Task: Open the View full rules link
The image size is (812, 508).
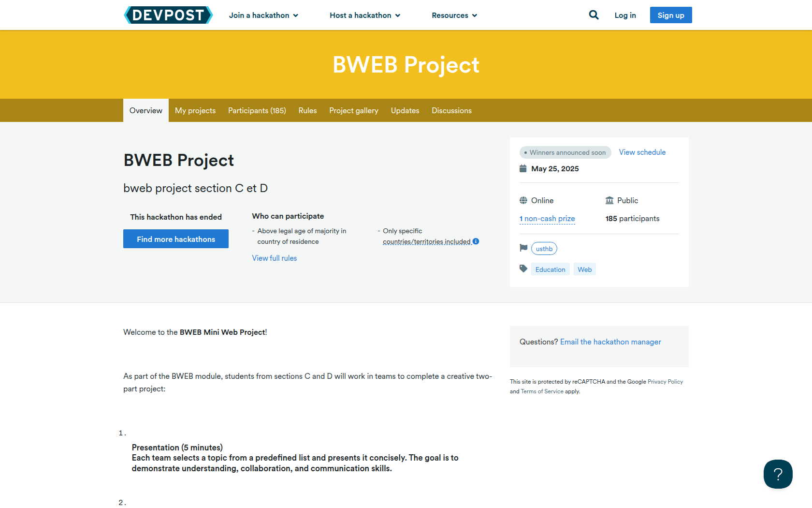Action: click(x=274, y=258)
